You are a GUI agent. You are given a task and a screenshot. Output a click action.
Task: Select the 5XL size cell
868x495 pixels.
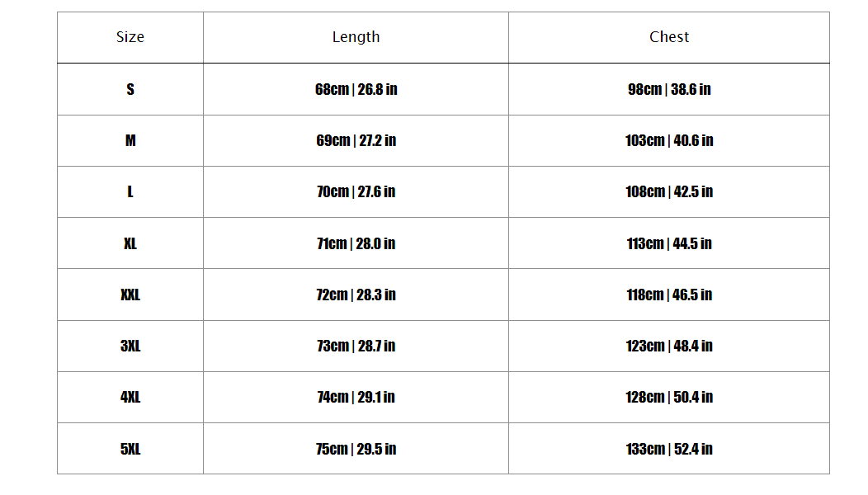(130, 449)
